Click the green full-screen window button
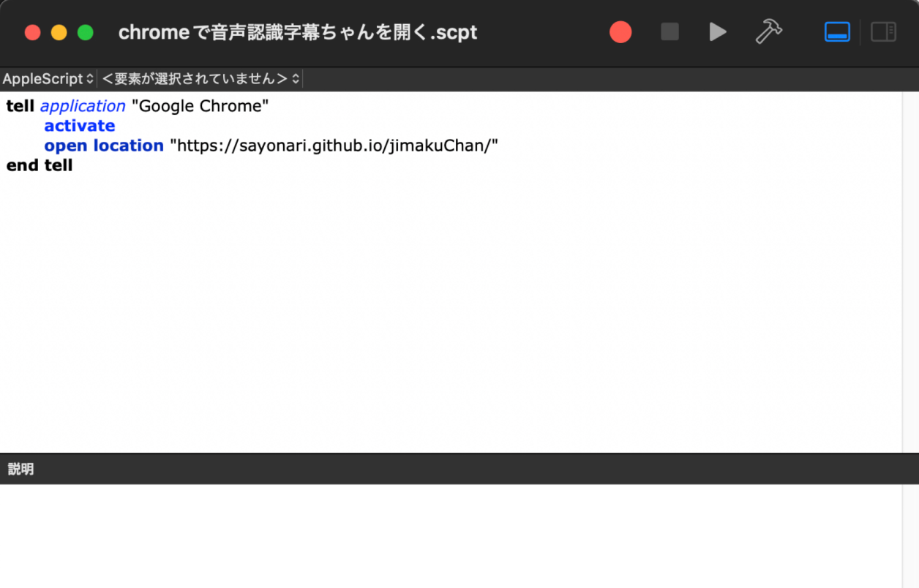 tap(86, 33)
